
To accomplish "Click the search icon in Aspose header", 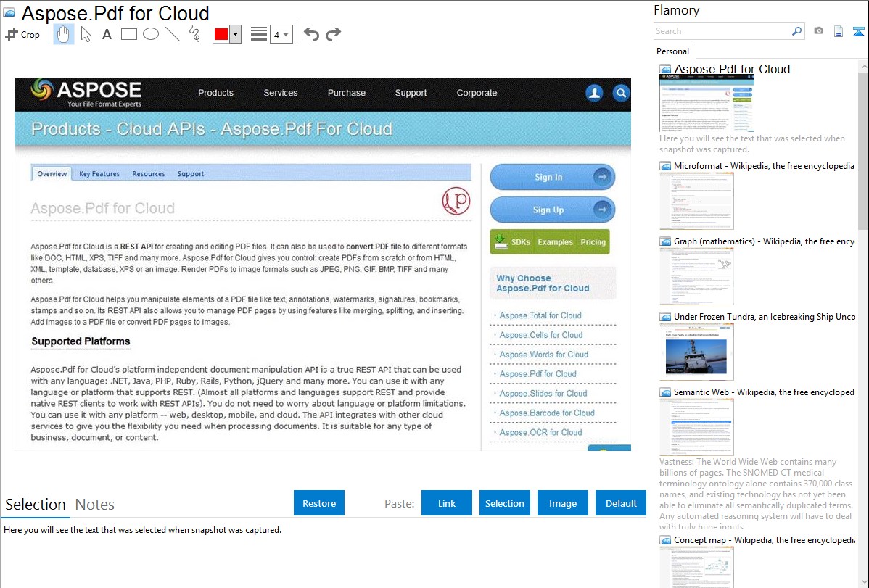I will pos(621,93).
